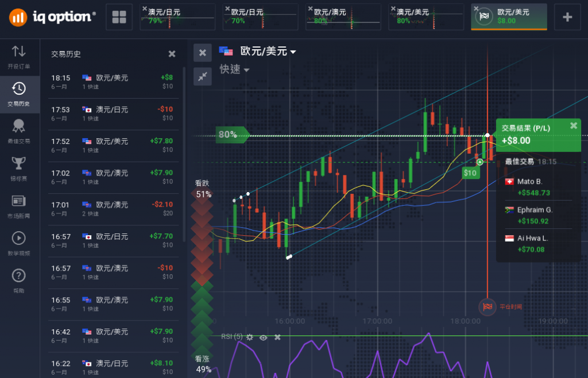Viewport: 588px width, 378px height.
Task: Add a new asset tab with plus button
Action: [x=567, y=17]
